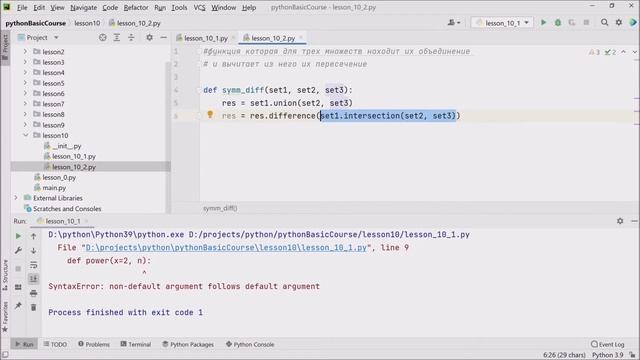Print the console output icon
The height and width of the screenshot is (360, 640).
[33, 293]
